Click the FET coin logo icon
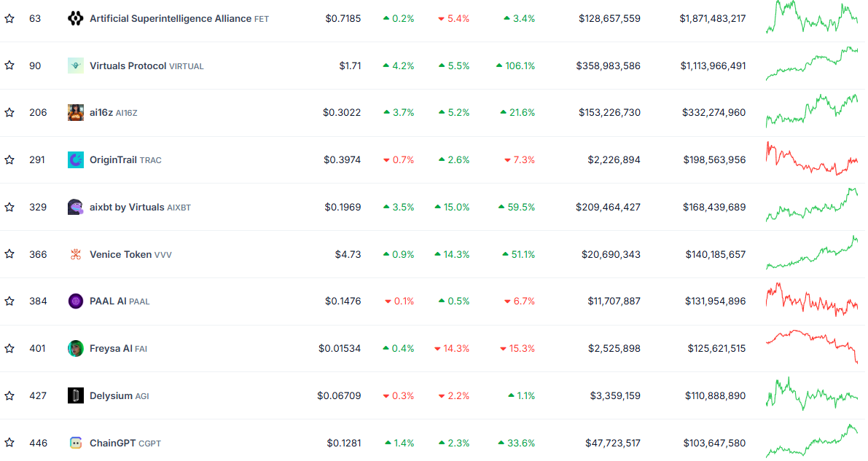This screenshot has height=461, width=868. click(x=75, y=19)
